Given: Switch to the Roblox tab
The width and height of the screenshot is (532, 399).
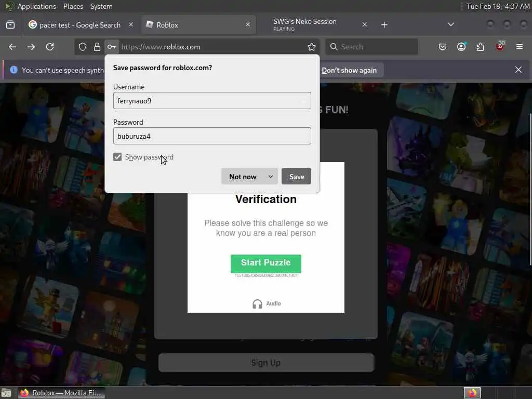Looking at the screenshot, I should coord(198,25).
